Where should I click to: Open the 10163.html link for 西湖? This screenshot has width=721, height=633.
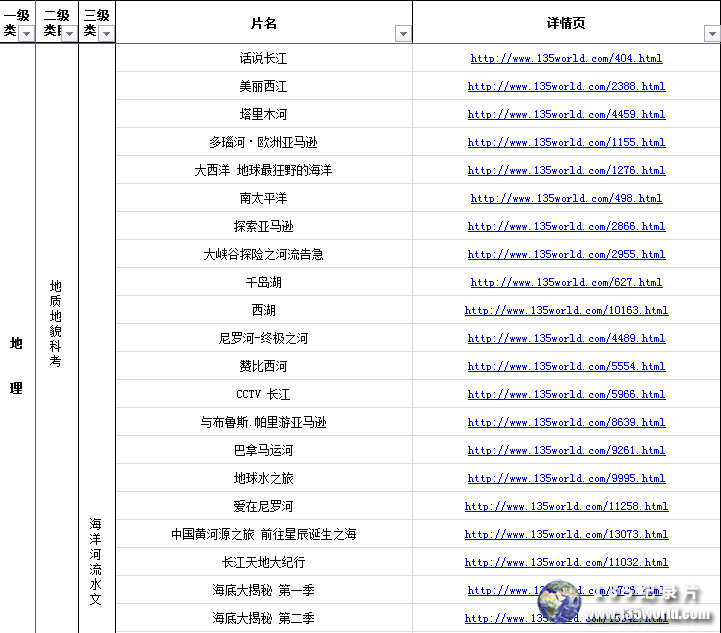[x=566, y=311]
